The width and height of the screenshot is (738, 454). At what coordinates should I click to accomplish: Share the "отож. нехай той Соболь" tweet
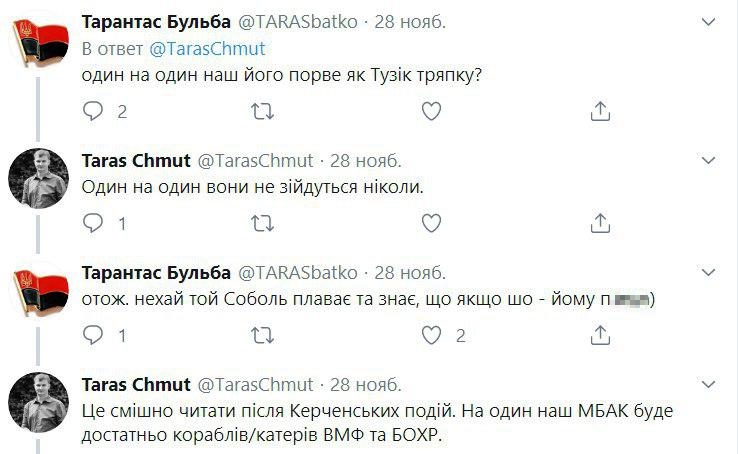click(600, 335)
